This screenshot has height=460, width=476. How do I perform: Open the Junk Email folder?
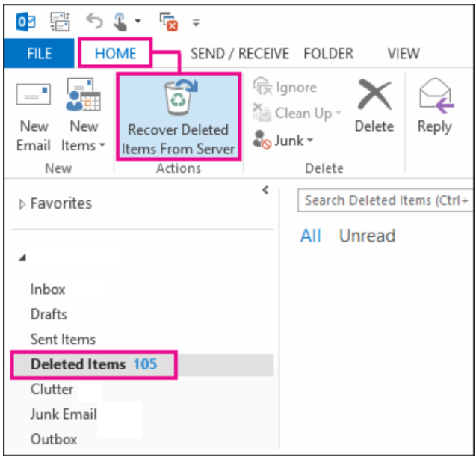(x=64, y=414)
